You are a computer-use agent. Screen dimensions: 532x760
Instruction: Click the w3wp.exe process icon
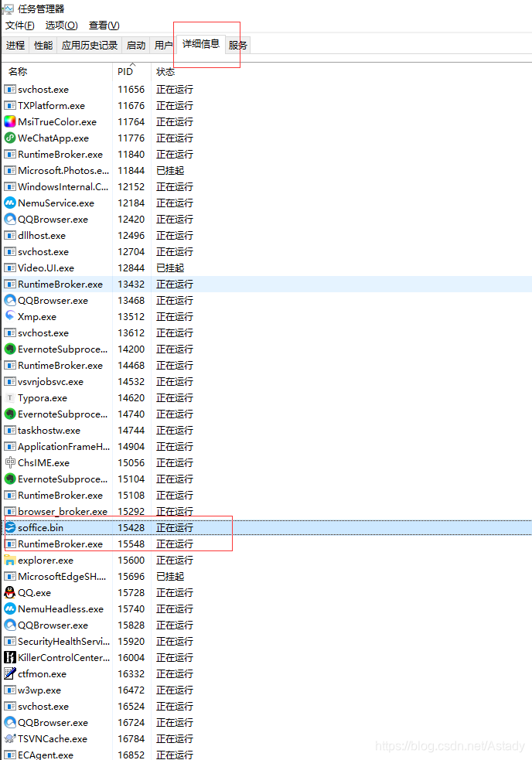point(10,690)
